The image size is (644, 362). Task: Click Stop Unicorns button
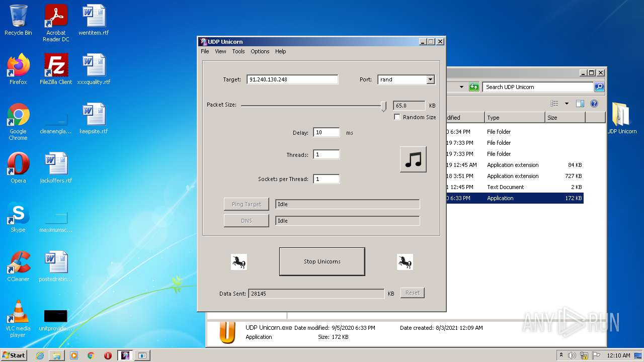(322, 261)
